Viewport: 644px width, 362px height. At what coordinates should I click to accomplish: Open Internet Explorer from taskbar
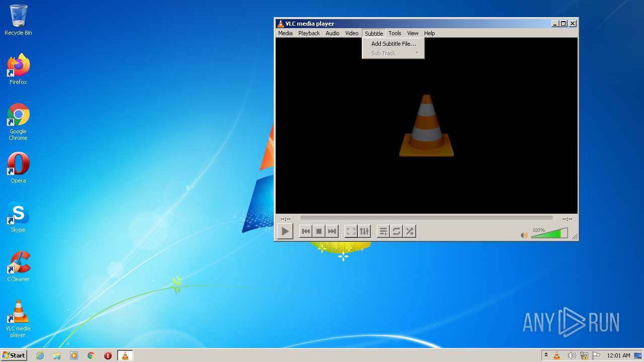pyautogui.click(x=40, y=355)
